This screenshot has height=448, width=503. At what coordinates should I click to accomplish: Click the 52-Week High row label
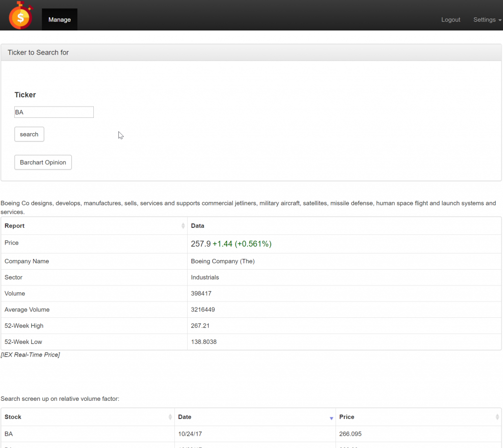point(24,326)
